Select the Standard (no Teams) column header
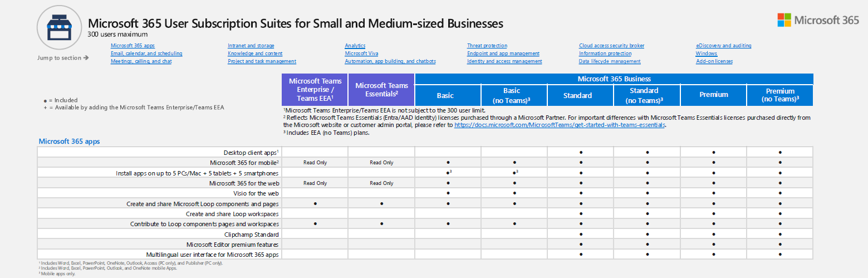This screenshot has width=868, height=278. pos(646,95)
